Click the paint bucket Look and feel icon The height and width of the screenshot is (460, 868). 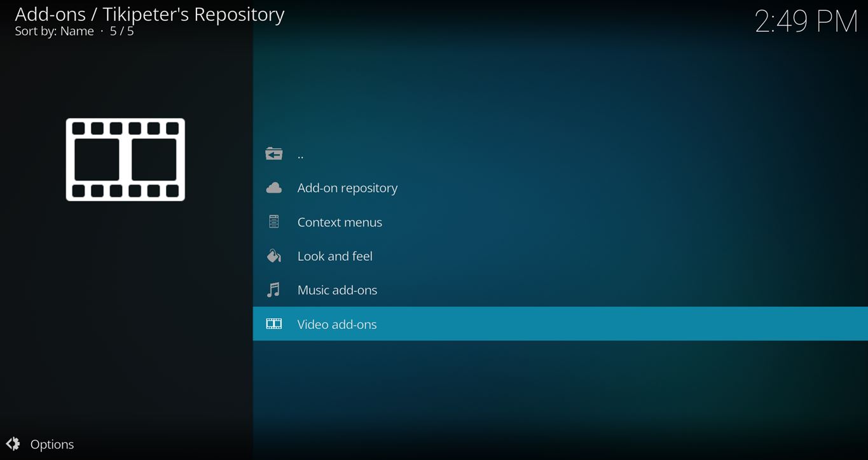273,256
